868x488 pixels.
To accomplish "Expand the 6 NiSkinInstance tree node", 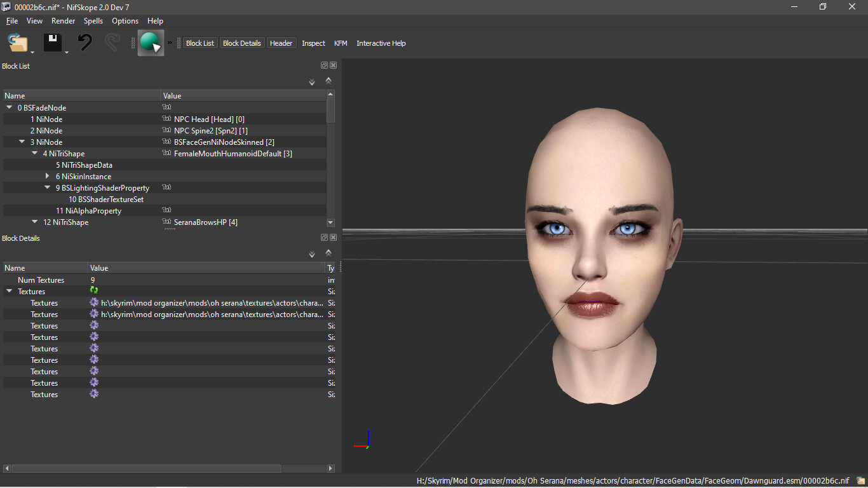I will (47, 176).
